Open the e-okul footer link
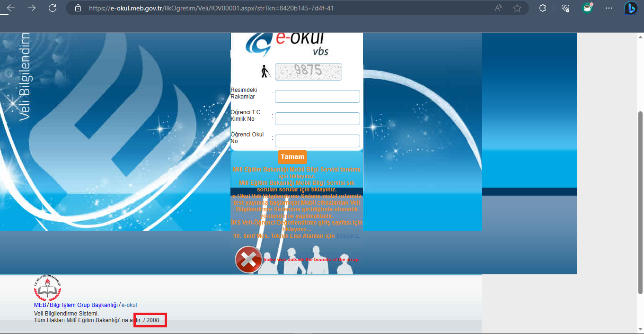 point(129,305)
